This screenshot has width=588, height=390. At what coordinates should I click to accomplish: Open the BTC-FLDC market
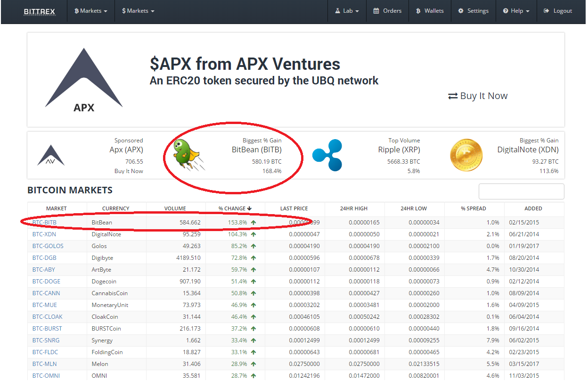[45, 352]
